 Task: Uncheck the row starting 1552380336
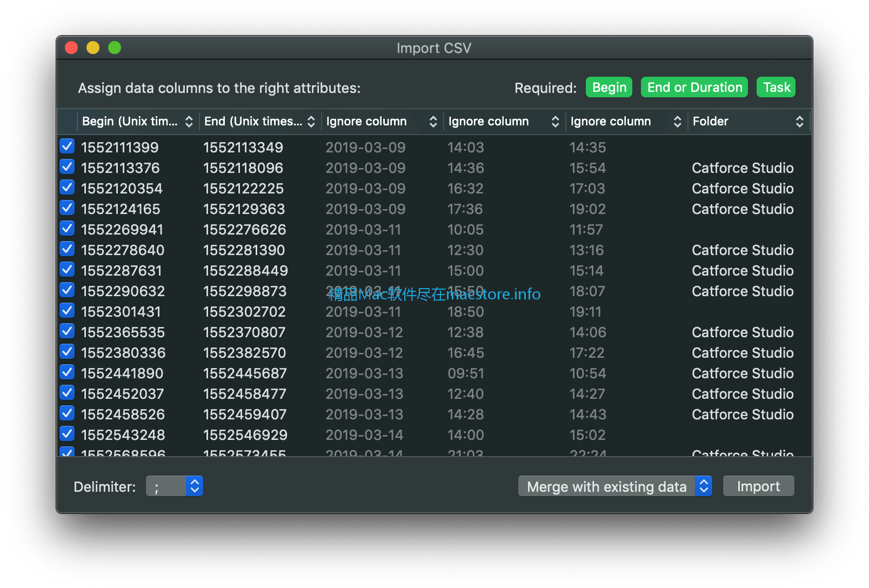(x=67, y=352)
